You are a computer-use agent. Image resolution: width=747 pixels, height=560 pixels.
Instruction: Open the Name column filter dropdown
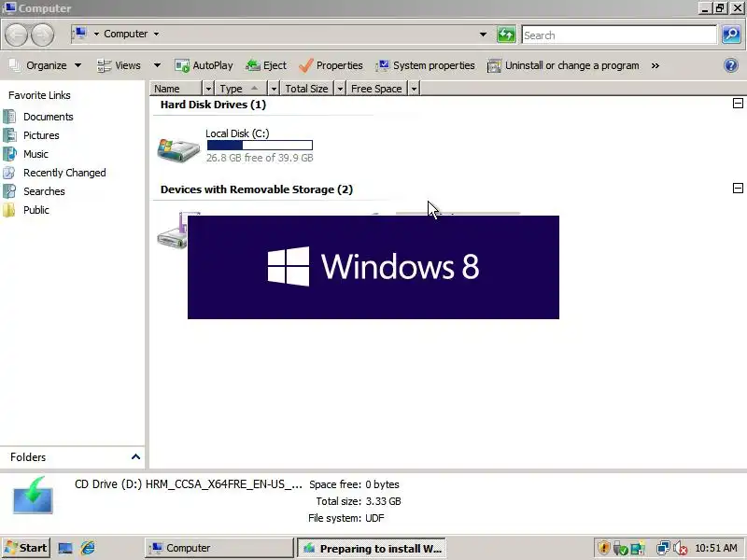208,89
